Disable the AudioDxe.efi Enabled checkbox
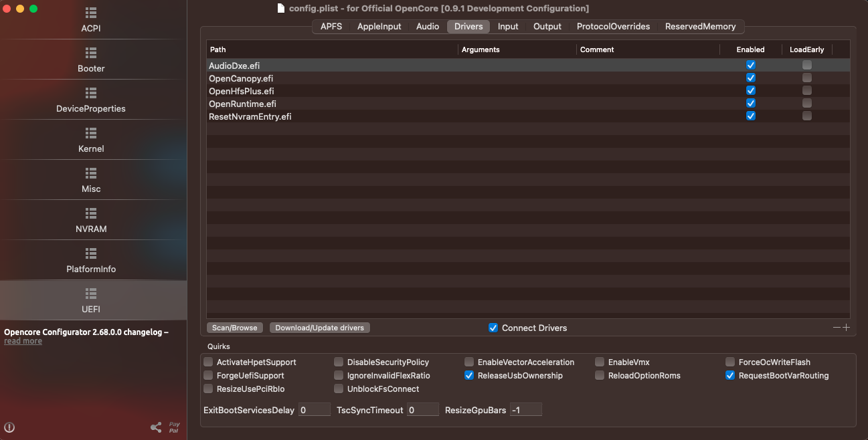The height and width of the screenshot is (440, 868). (751, 65)
